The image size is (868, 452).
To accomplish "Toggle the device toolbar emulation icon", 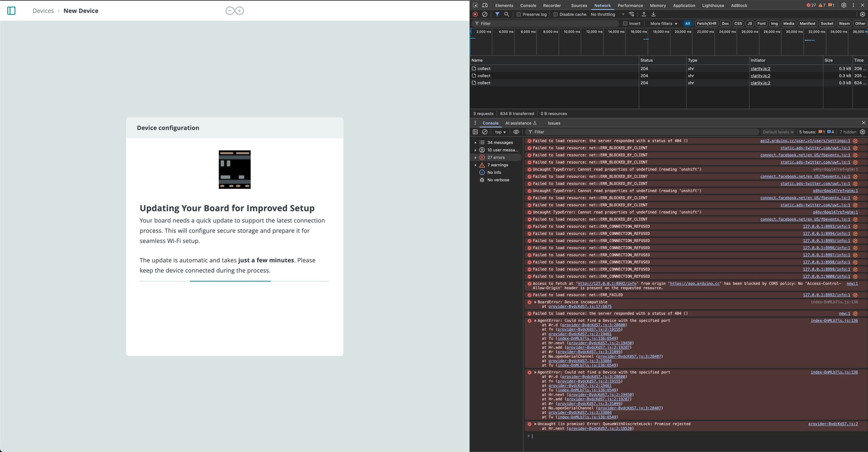I will point(484,5).
